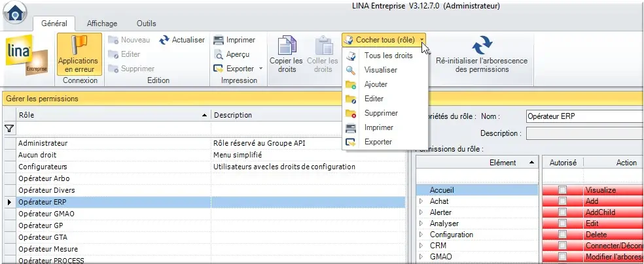The width and height of the screenshot is (644, 264).
Task: Click the Aperçu magnifier icon
Action: (x=219, y=54)
